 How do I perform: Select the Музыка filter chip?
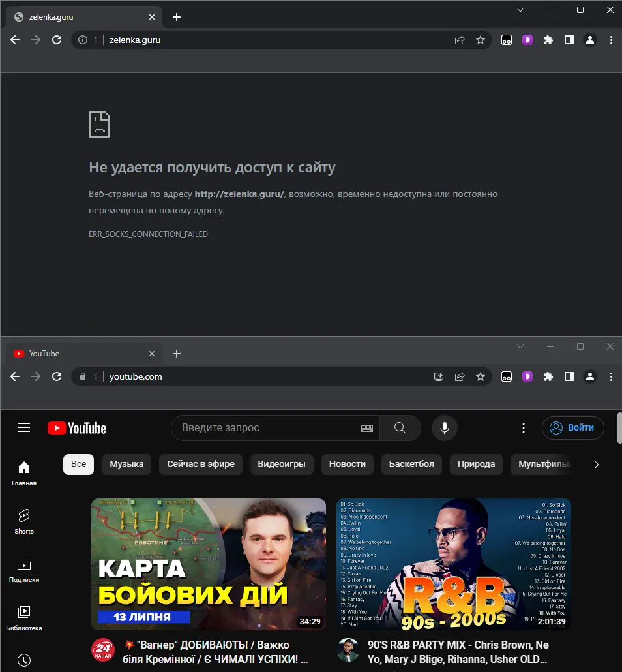[x=126, y=464]
